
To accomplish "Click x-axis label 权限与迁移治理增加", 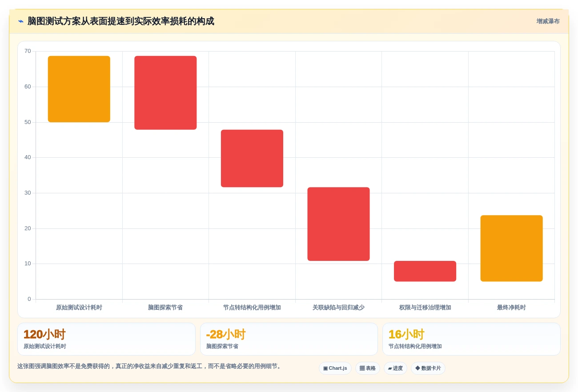I will coord(425,308).
